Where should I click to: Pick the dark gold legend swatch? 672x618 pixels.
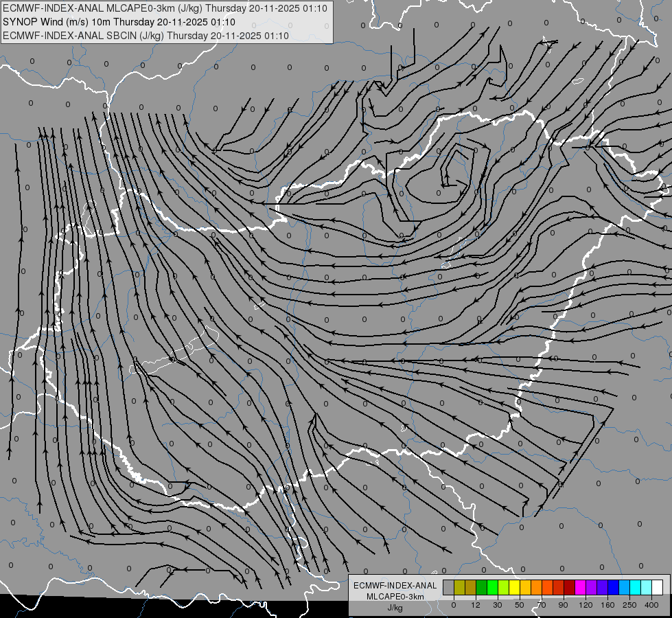(471, 587)
